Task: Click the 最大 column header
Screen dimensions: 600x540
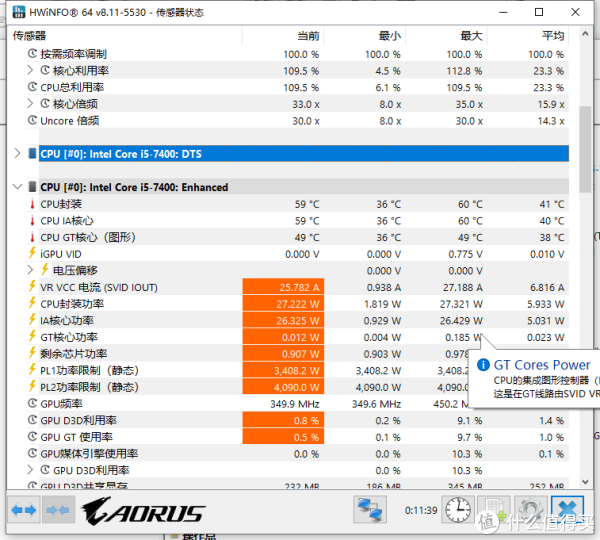Action: [446, 36]
